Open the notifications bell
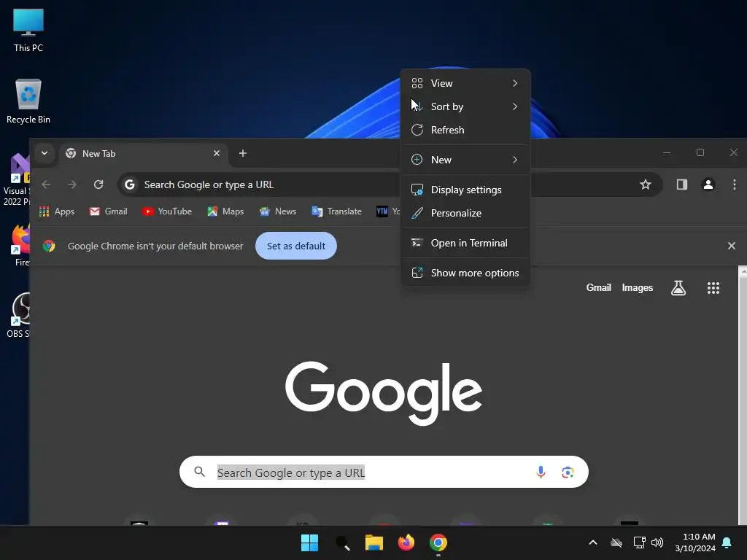Viewport: 747px width, 560px height. [x=727, y=542]
